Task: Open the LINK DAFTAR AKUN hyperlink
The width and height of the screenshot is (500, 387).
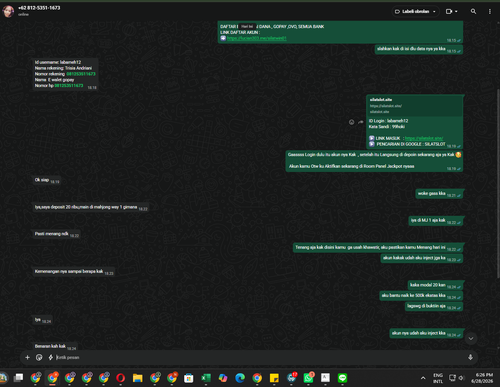Action: [x=257, y=38]
